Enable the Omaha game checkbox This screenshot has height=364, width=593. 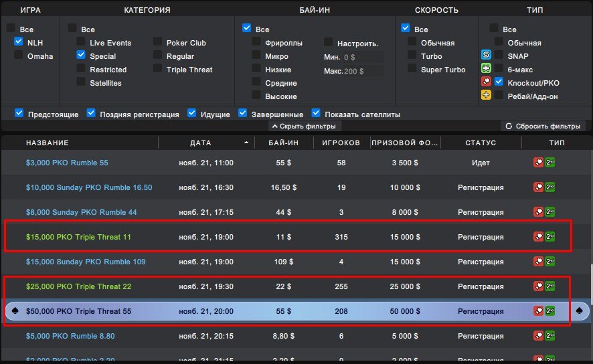19,56
